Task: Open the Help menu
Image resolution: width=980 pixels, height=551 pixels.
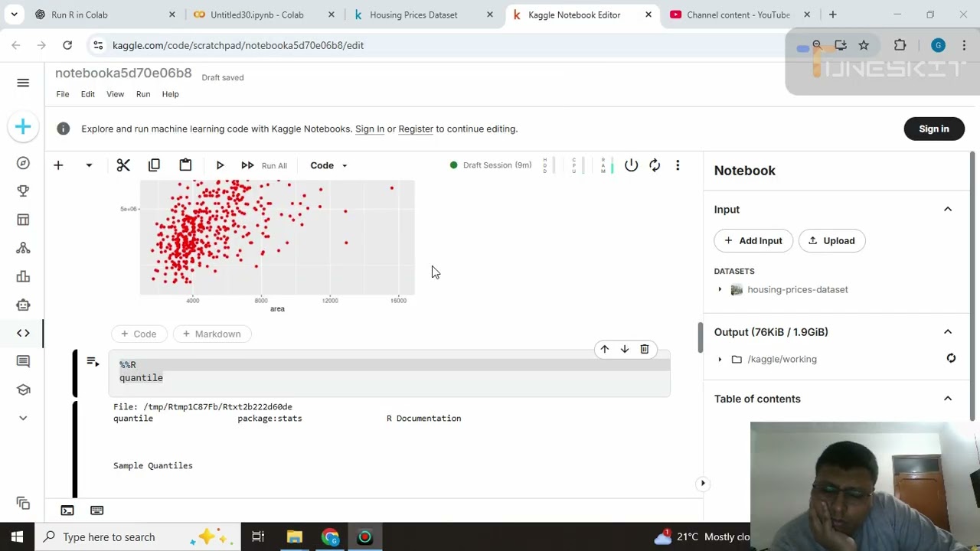Action: (170, 94)
